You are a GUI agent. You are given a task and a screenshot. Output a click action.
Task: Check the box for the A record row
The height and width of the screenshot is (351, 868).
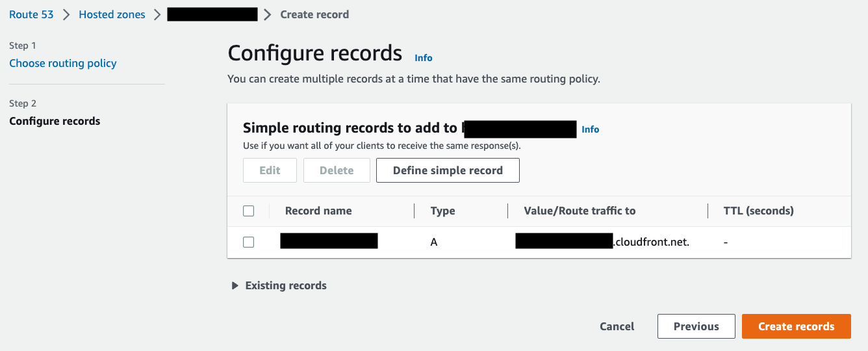coord(248,242)
